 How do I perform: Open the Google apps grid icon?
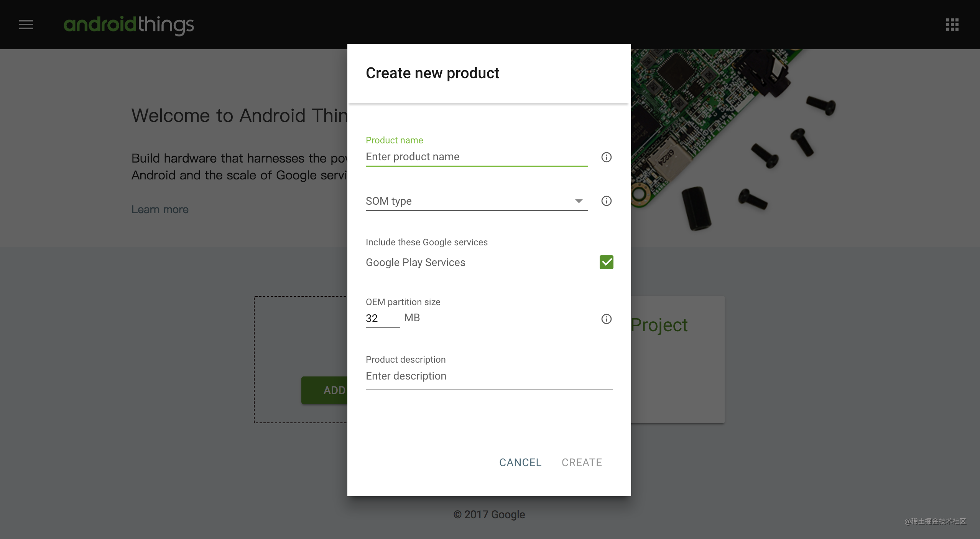tap(952, 25)
